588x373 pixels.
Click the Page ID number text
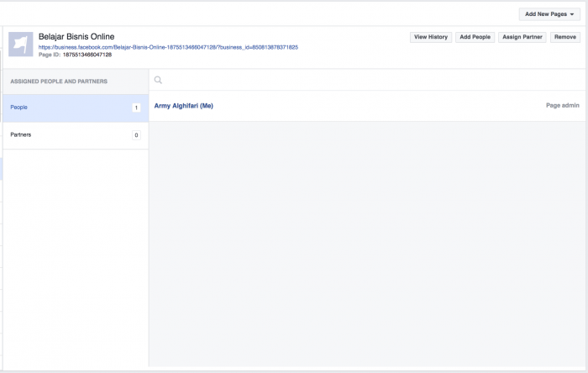(x=87, y=55)
